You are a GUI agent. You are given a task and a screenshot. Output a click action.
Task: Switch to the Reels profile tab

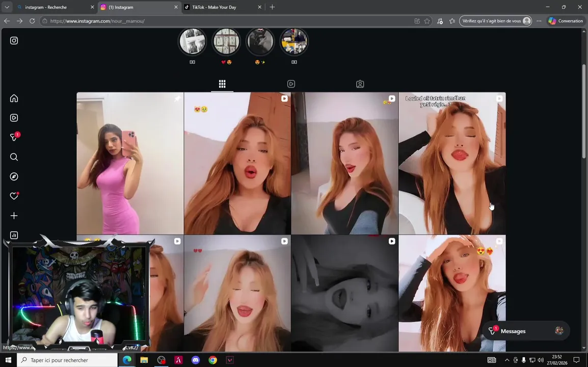pos(291,84)
